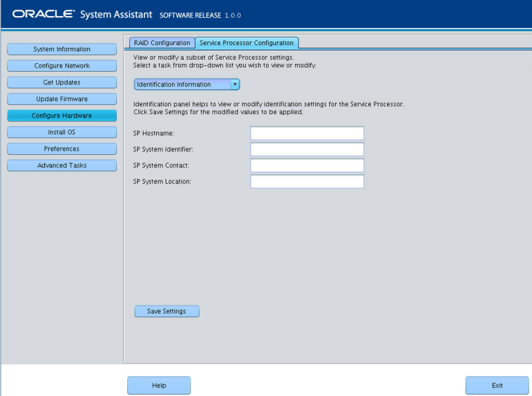This screenshot has width=532, height=396.
Task: Open the Update Firmware section
Action: click(62, 99)
